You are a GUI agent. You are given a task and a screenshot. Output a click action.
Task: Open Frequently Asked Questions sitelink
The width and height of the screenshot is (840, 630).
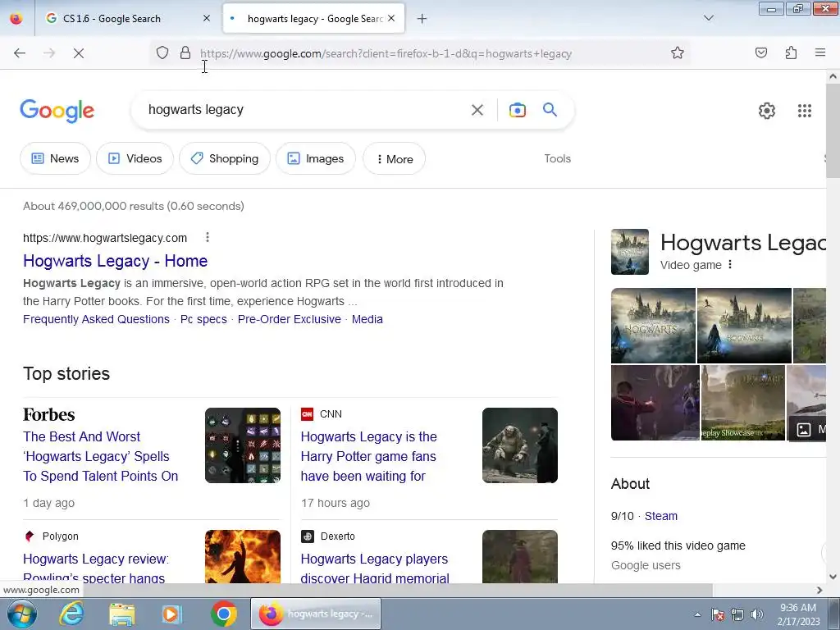pos(97,319)
